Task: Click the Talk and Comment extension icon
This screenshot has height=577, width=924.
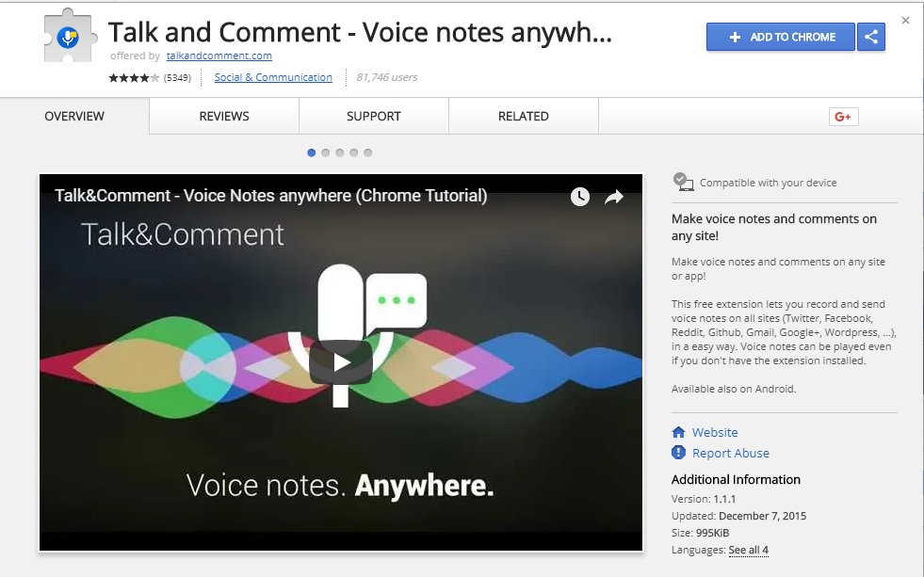Action: tap(70, 37)
